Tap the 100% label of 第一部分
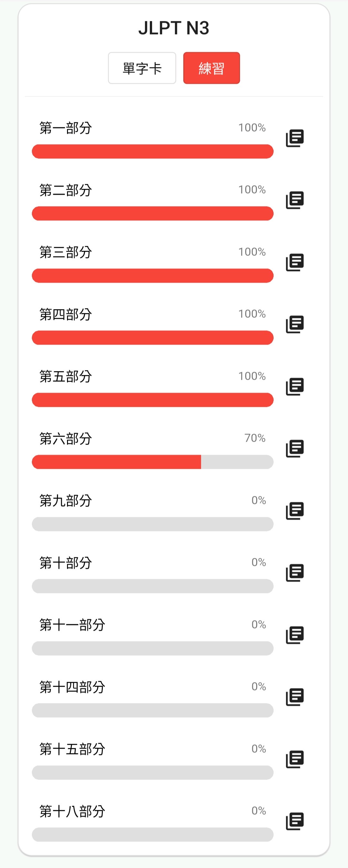 252,127
